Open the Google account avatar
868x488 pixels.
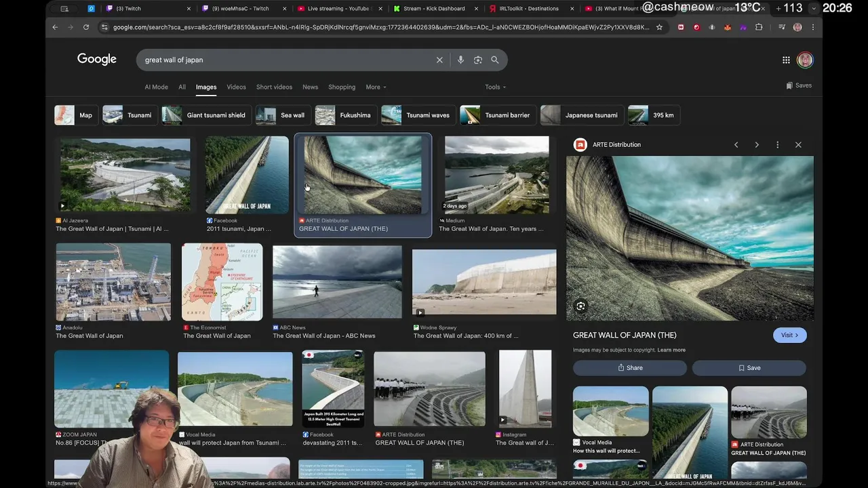click(x=805, y=60)
